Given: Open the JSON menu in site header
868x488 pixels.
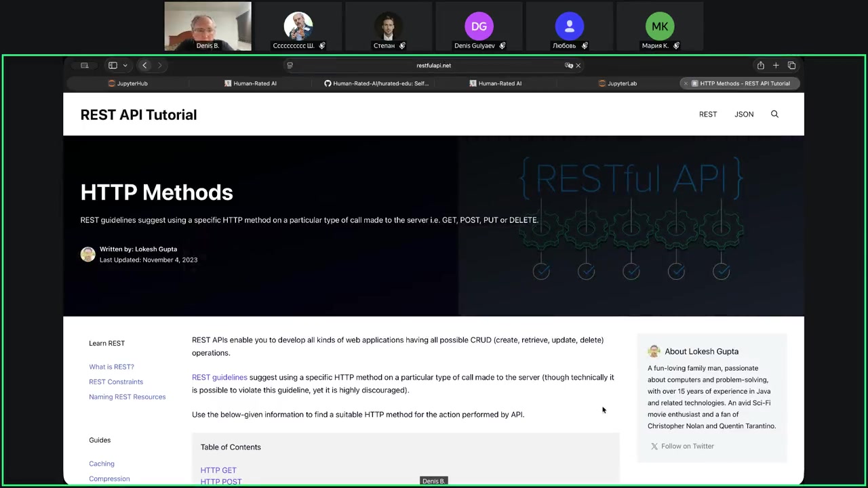Looking at the screenshot, I should click(744, 115).
